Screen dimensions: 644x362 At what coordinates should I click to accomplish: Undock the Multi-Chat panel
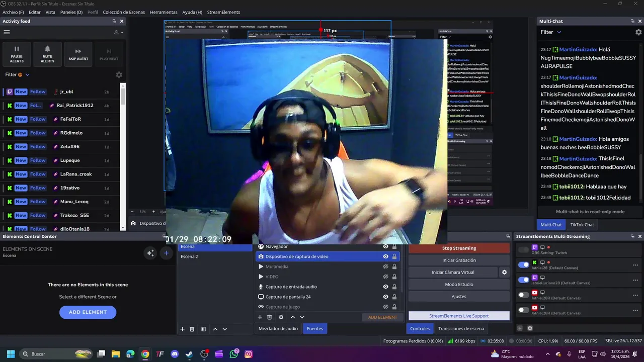click(632, 21)
